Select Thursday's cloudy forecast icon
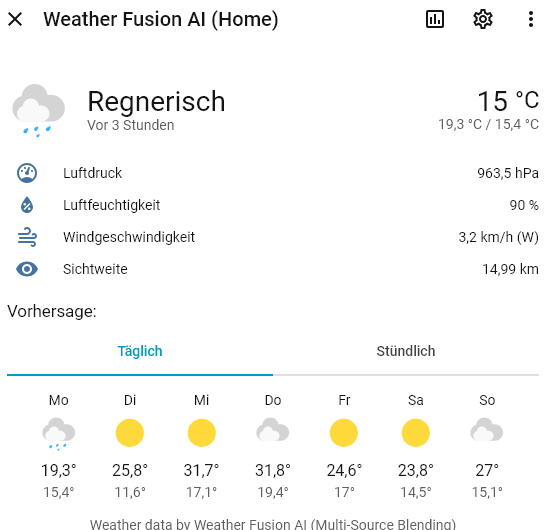This screenshot has width=548, height=530. (273, 429)
